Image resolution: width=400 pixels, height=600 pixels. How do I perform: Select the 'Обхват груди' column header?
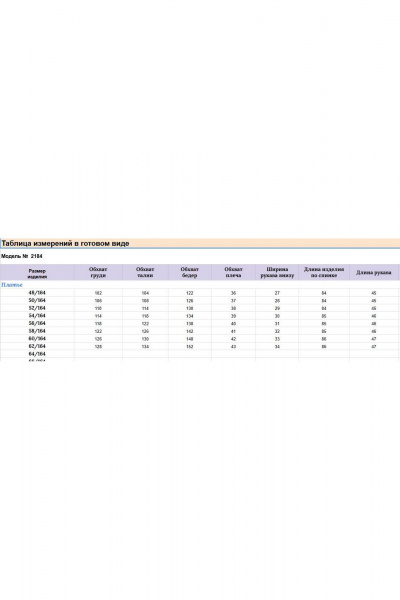tap(98, 272)
